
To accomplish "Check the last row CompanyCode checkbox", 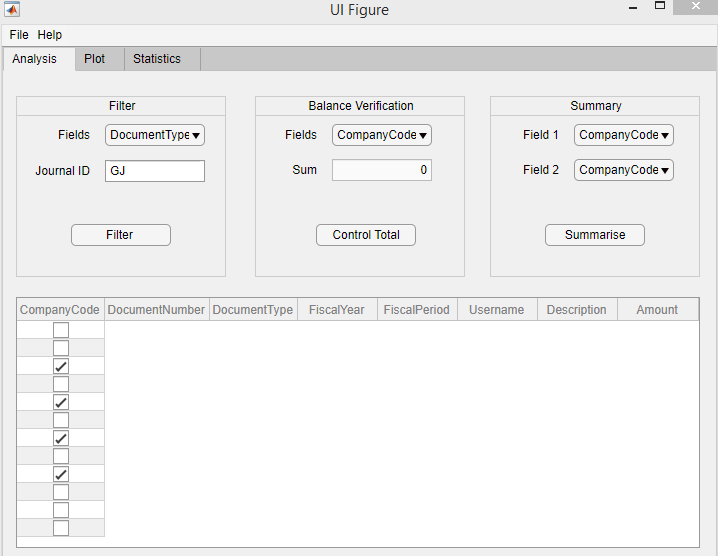I will (61, 528).
